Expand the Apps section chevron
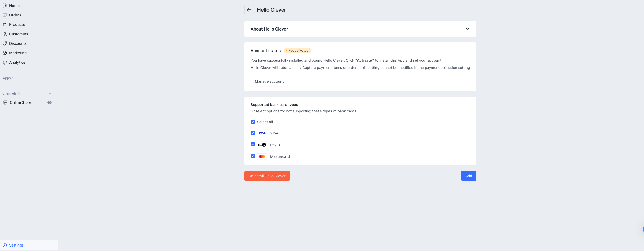Viewport: 644px width, 251px height. (x=13, y=78)
